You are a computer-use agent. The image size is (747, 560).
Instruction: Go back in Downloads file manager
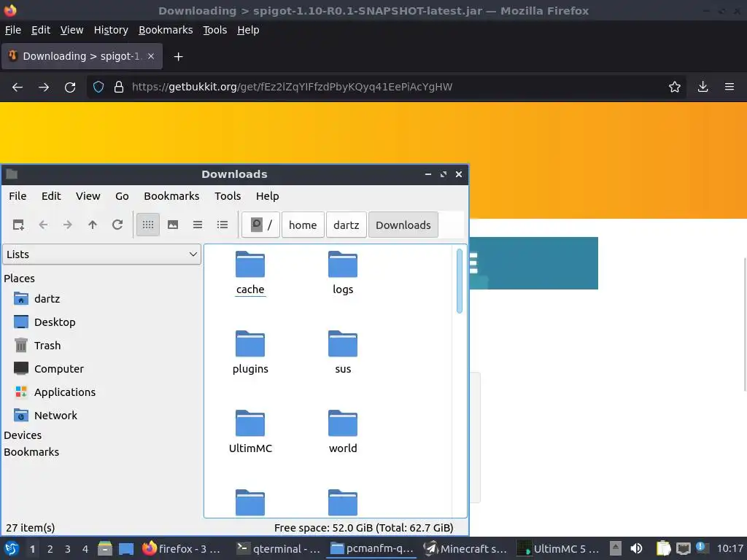(43, 225)
